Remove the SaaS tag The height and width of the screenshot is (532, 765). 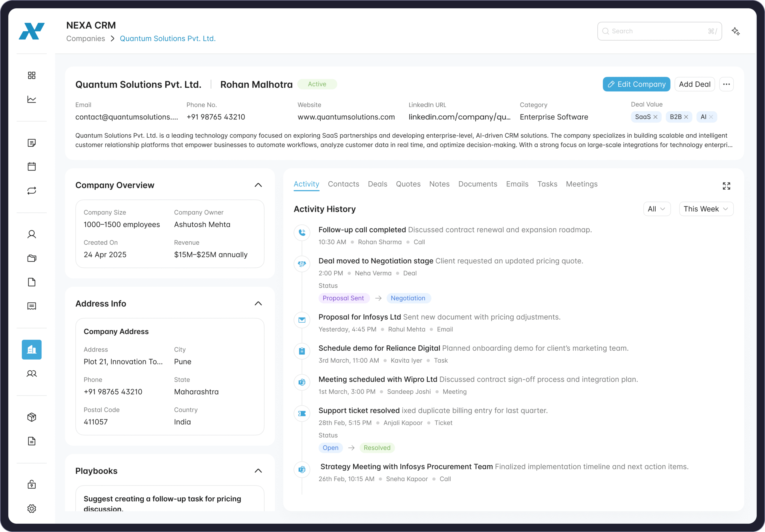(655, 117)
